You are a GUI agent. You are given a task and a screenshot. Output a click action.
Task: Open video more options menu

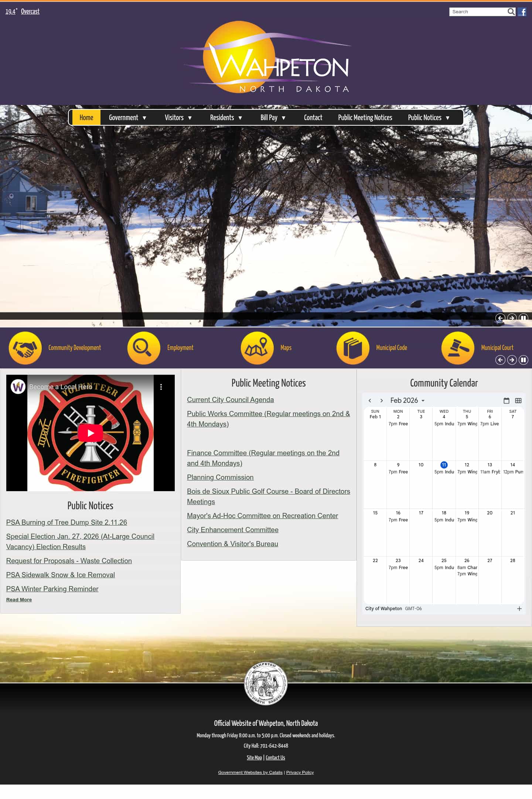(161, 387)
